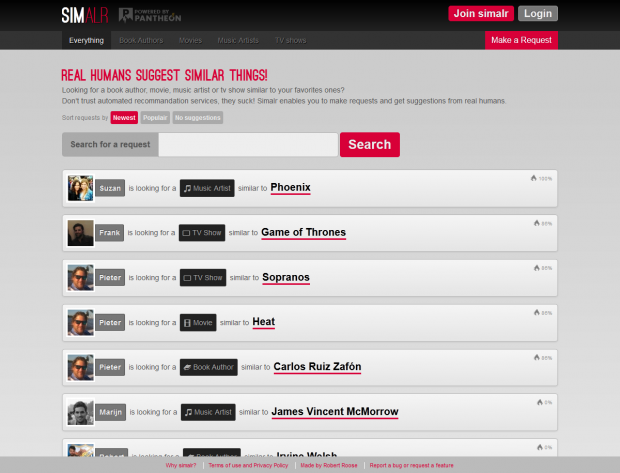Screen dimensions: 620x473
Task: Click Make a Request
Action: tap(521, 40)
